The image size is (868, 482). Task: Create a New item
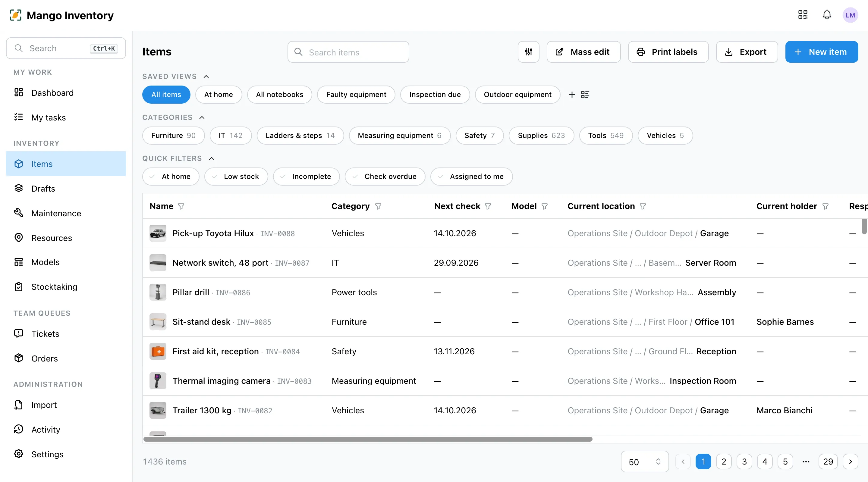[822, 52]
